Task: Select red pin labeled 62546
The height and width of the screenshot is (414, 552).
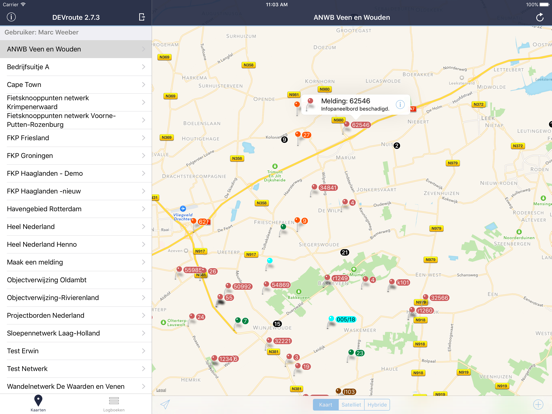Action: pos(357,125)
